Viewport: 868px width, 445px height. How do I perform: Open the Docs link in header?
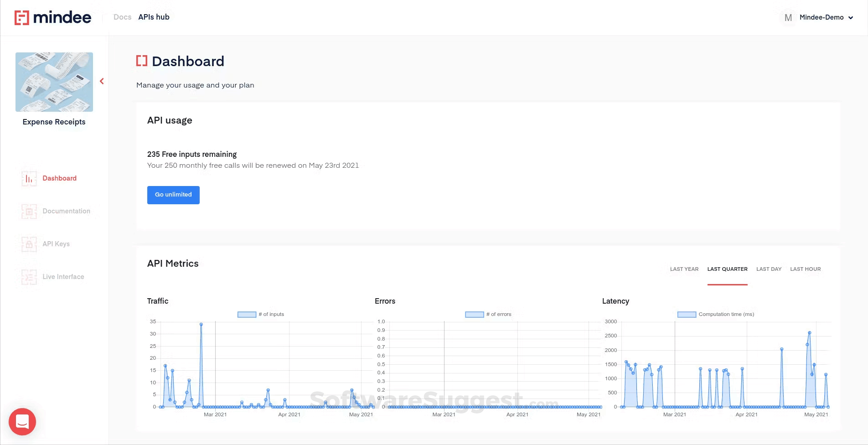pyautogui.click(x=122, y=17)
